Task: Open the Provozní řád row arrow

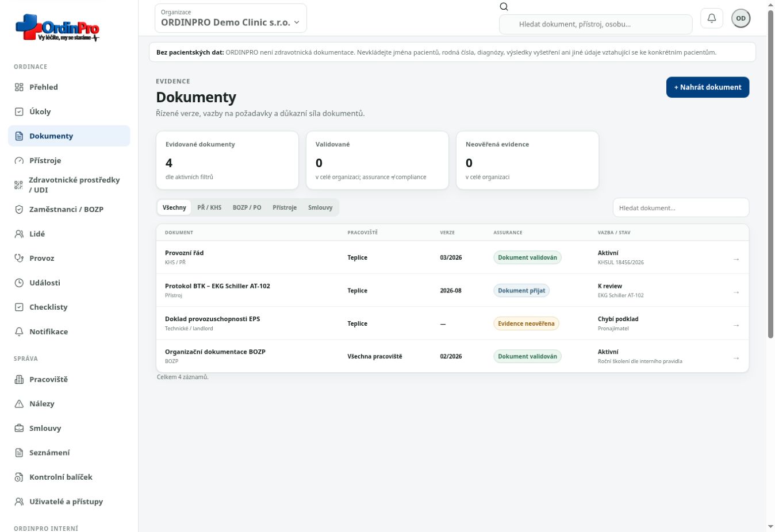Action: pyautogui.click(x=736, y=259)
